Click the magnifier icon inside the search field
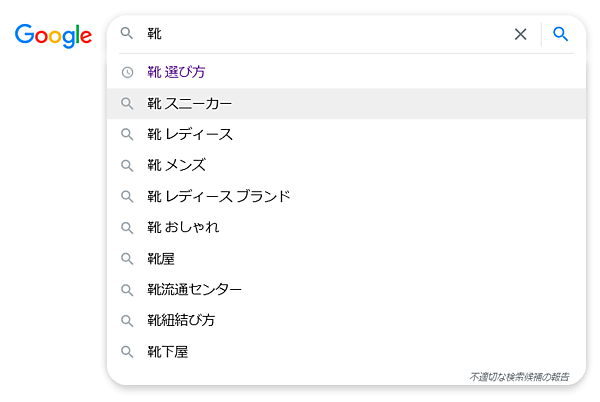 (127, 34)
